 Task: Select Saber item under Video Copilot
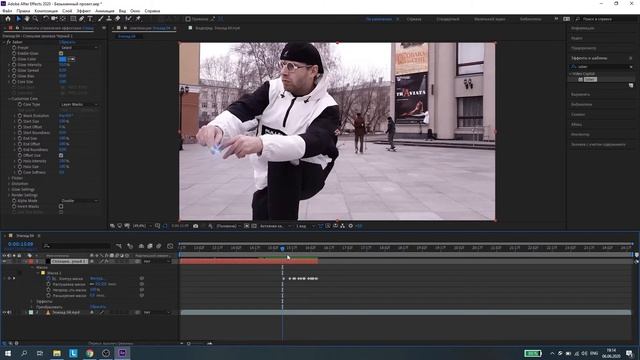pyautogui.click(x=590, y=79)
